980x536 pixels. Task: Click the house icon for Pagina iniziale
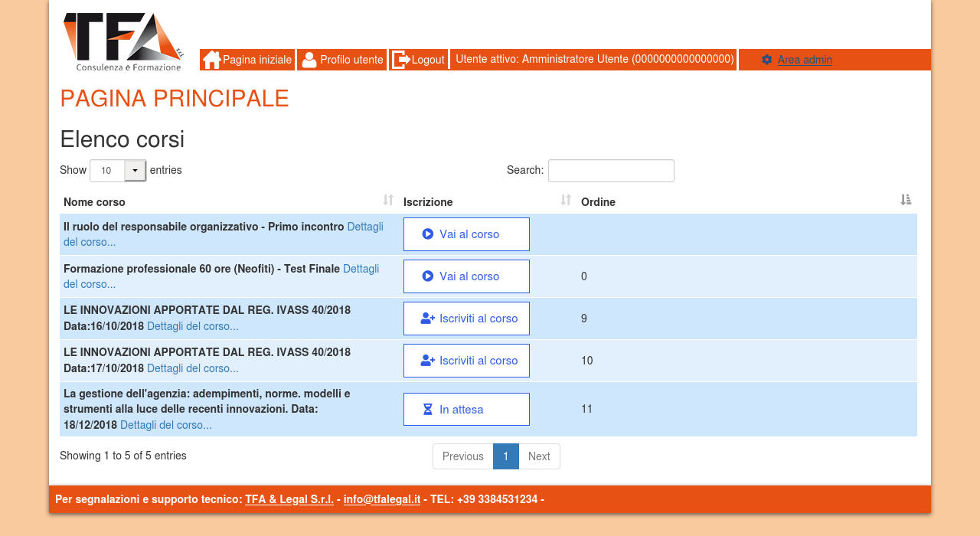(x=212, y=60)
